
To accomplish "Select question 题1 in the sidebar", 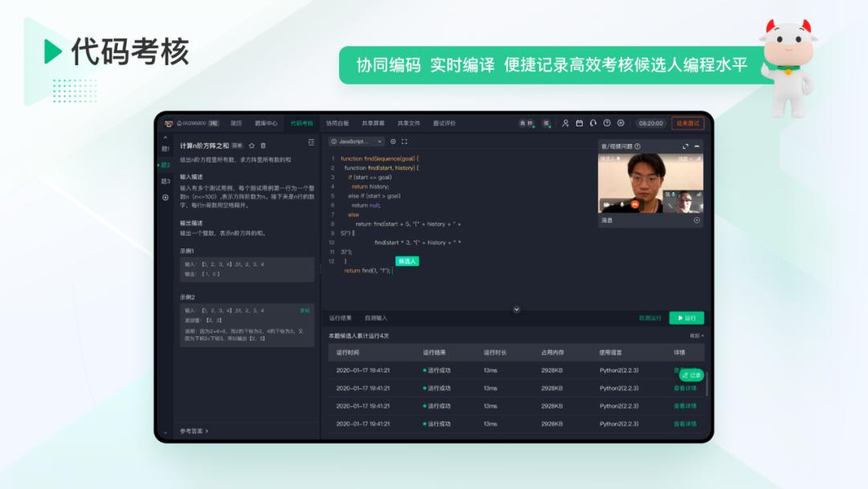I will tap(165, 149).
